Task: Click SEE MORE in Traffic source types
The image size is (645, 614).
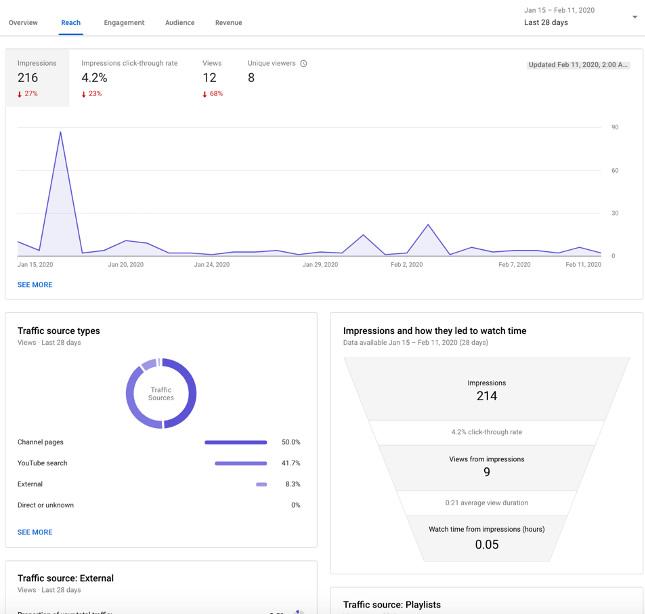Action: click(35, 532)
